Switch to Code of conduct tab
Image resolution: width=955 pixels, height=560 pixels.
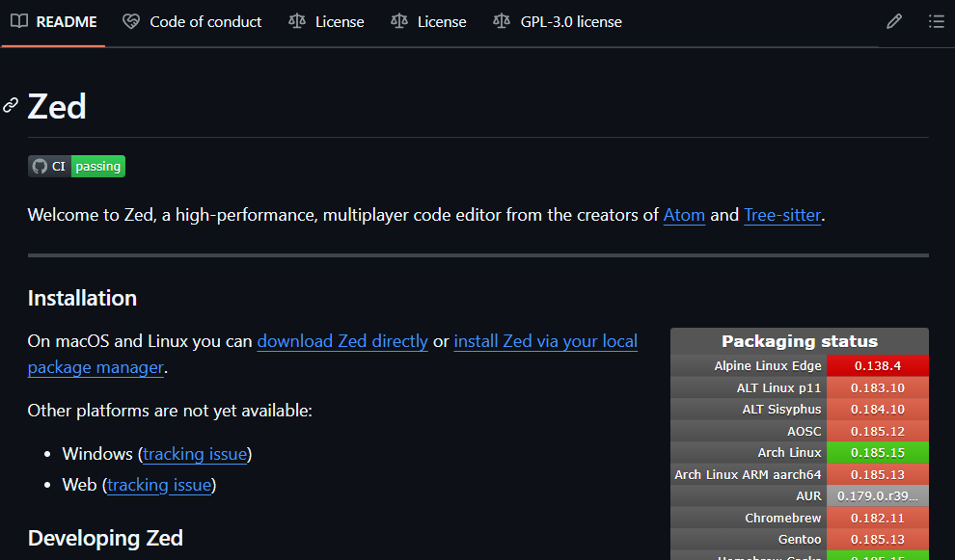click(192, 22)
